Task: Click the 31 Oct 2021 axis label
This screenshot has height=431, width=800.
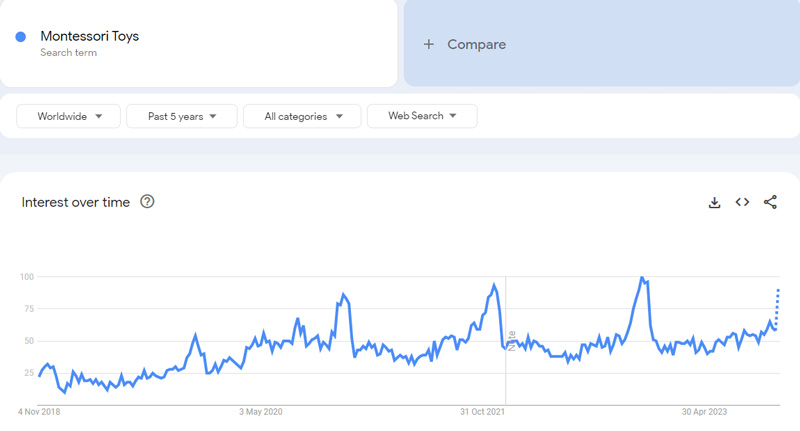Action: [484, 411]
